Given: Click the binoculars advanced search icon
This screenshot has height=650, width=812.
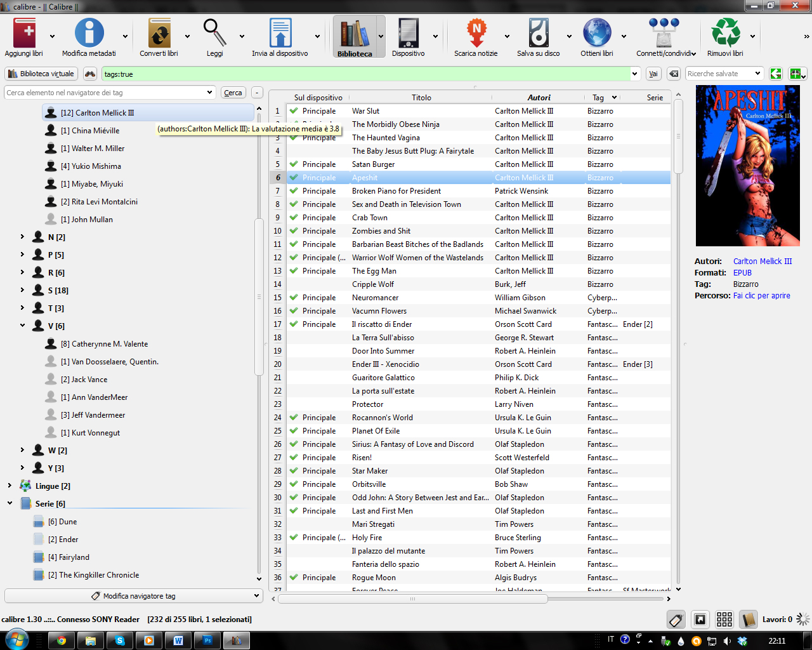Looking at the screenshot, I should click(x=90, y=74).
